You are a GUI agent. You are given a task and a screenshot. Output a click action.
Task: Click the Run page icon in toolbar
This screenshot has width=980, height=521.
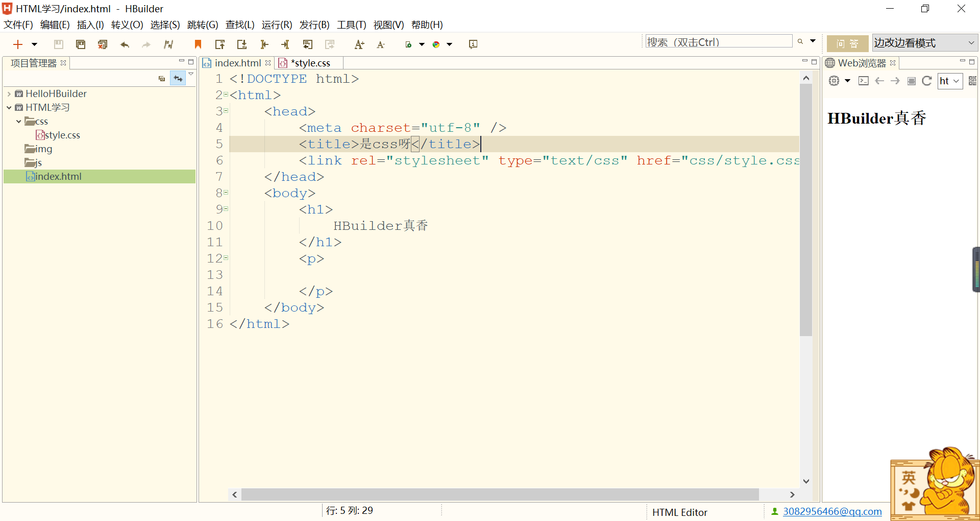[x=408, y=44]
